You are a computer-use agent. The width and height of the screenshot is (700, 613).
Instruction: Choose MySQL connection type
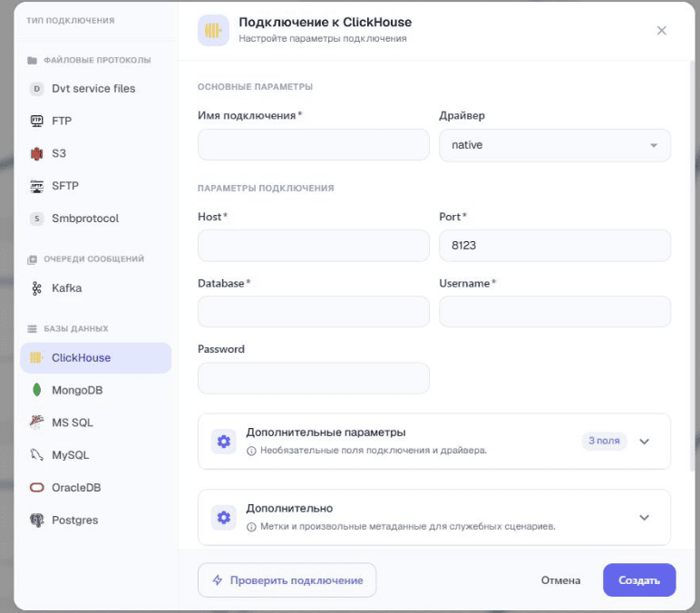pos(95,455)
